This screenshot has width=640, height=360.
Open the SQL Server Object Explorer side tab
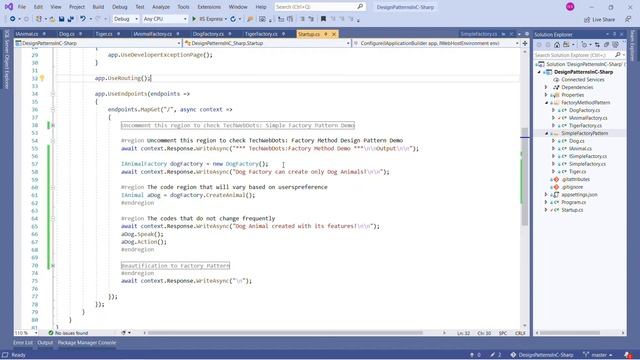[7, 60]
